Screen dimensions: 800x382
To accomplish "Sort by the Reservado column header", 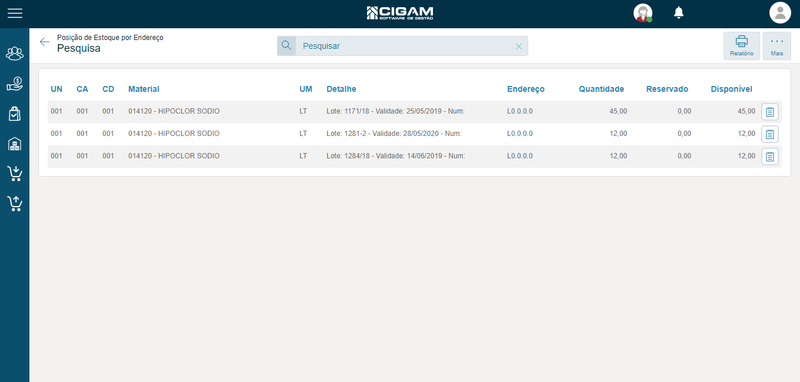I will click(x=667, y=89).
